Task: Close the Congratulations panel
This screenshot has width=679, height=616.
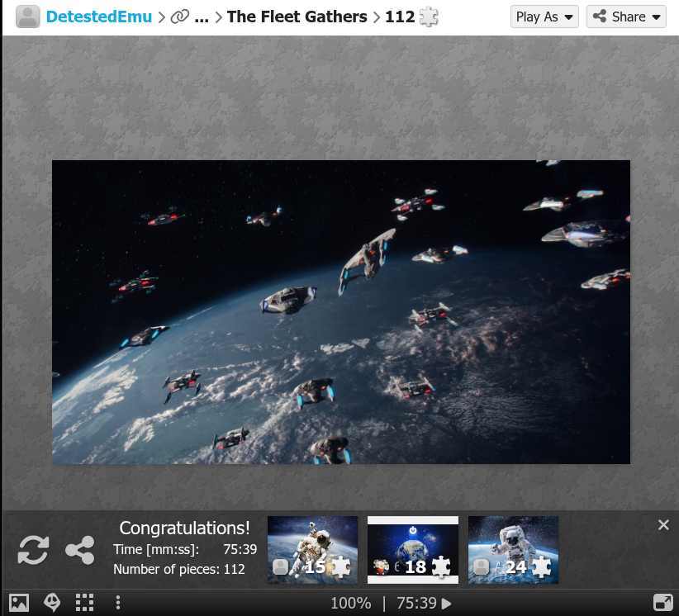Action: click(663, 525)
